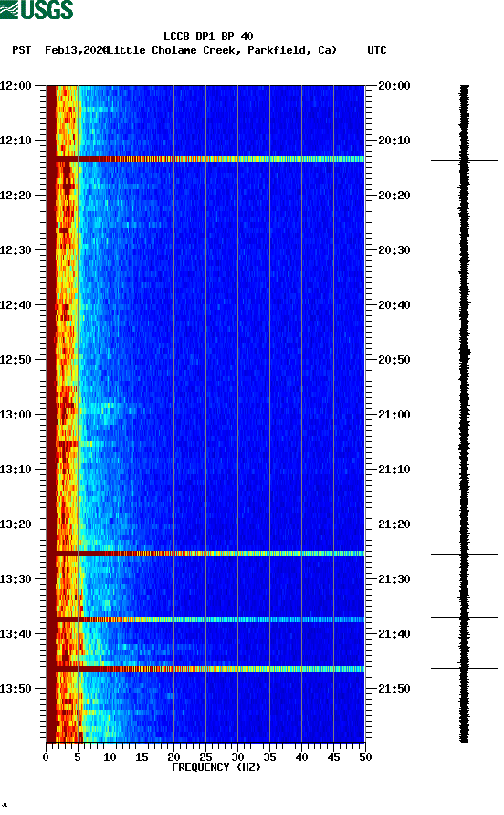Click the 12:10 PST time label
This screenshot has width=504, height=815.
(x=16, y=141)
